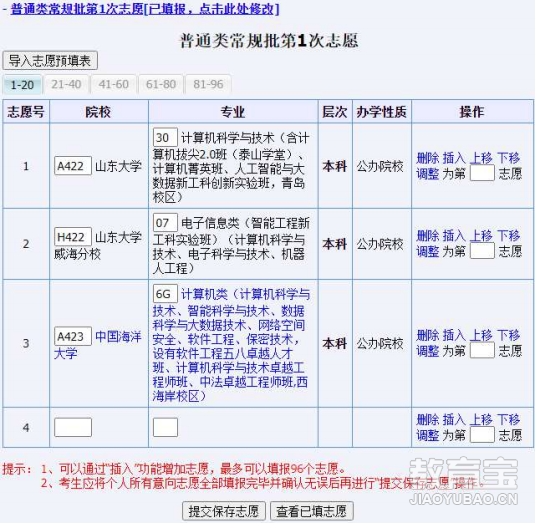This screenshot has width=539, height=528.
Task: Switch to the 61-80 tab
Action: click(161, 84)
